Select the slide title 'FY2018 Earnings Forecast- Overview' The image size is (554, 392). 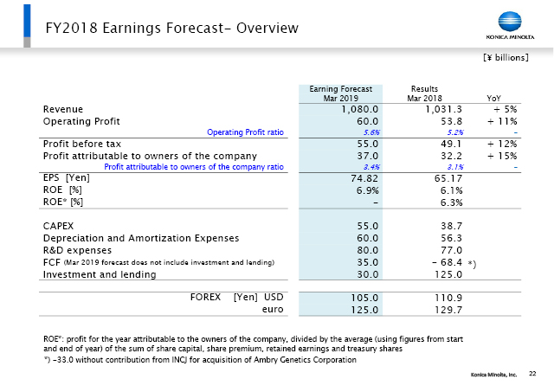(x=172, y=28)
